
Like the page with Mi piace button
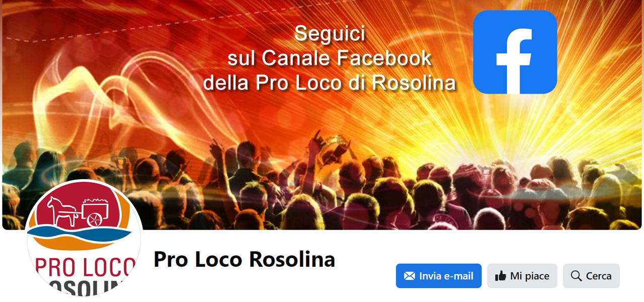(522, 276)
